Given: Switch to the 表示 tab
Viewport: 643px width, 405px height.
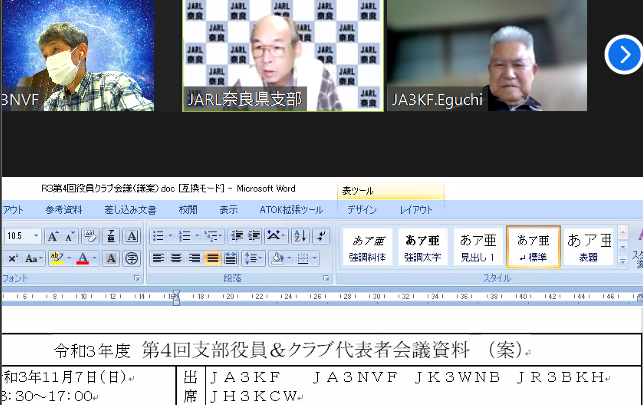Looking at the screenshot, I should (228, 210).
